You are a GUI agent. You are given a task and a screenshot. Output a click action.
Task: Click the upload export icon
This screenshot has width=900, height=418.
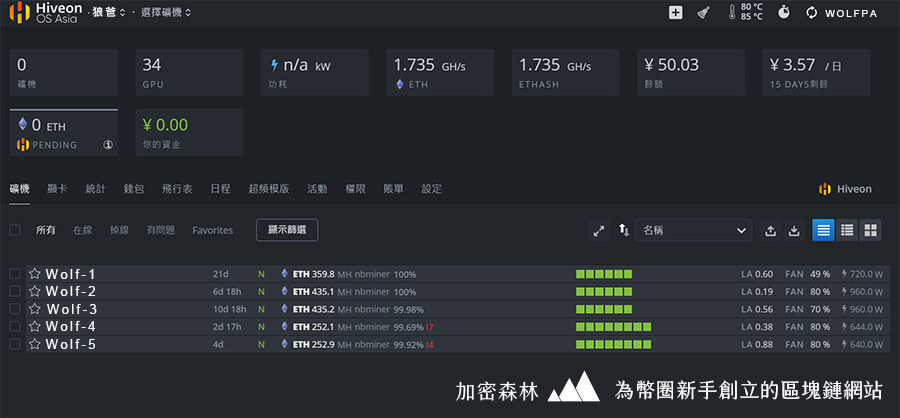tap(770, 231)
